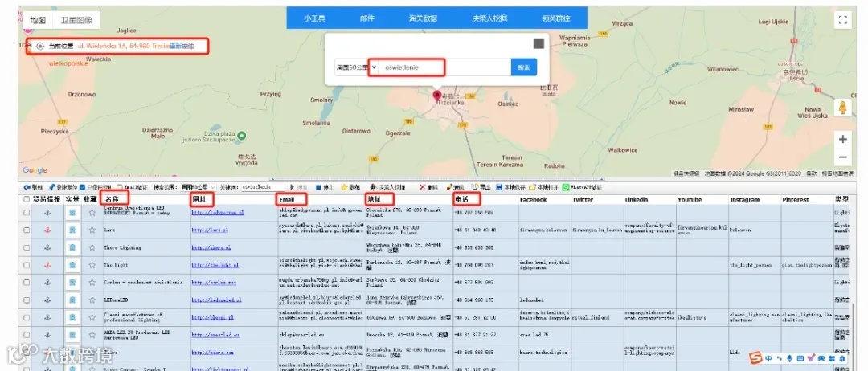The height and width of the screenshot is (371, 868).
Task: Click the Facebook column header
Action: coord(533,199)
